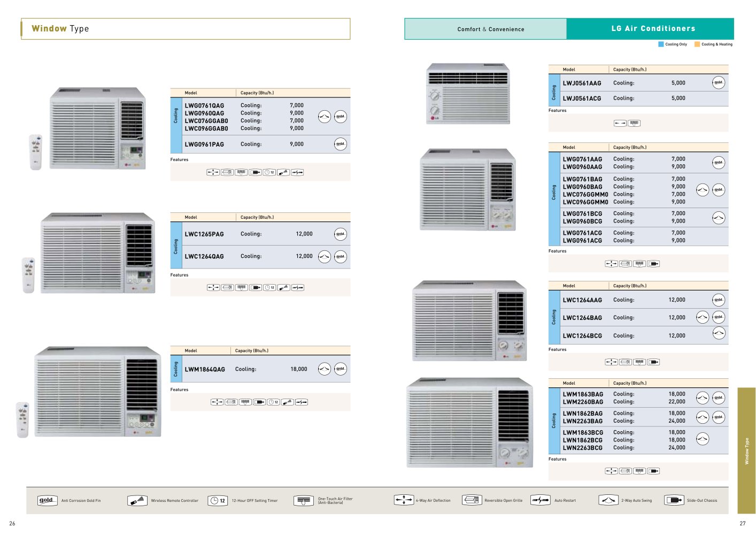
Task: Click the Anti Corrosion Gold Fin legend icon
Action: pyautogui.click(x=47, y=501)
